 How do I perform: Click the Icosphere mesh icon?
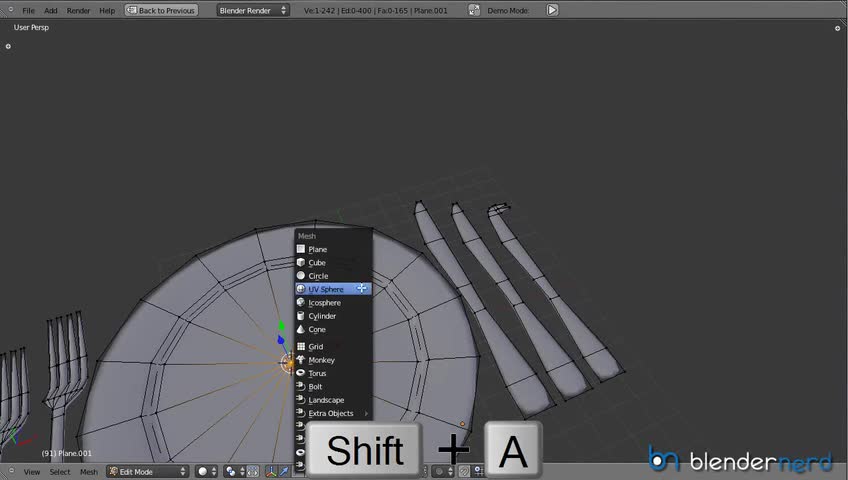click(x=301, y=302)
